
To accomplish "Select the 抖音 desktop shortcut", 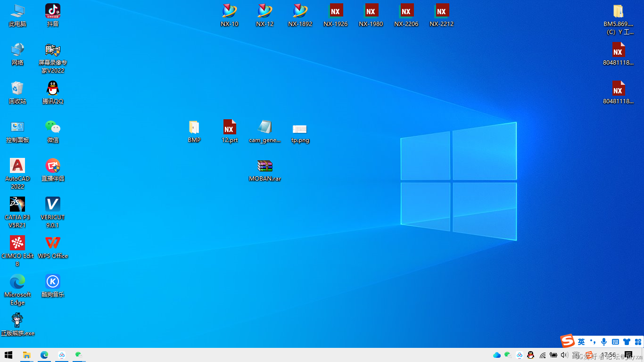I will [53, 16].
